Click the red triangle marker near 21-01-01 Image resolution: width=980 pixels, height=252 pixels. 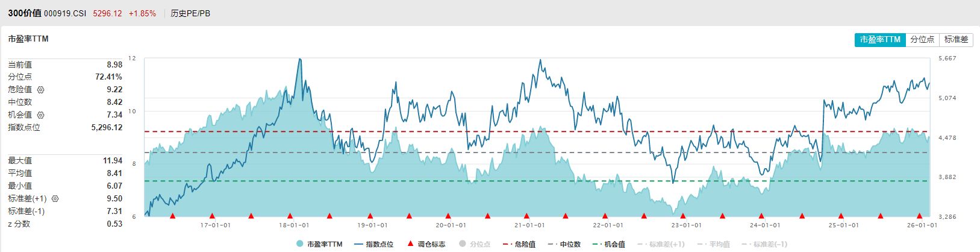(x=526, y=216)
